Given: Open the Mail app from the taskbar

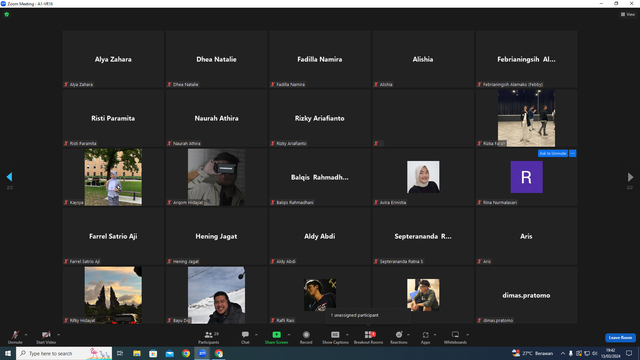Looking at the screenshot, I should pos(169,353).
